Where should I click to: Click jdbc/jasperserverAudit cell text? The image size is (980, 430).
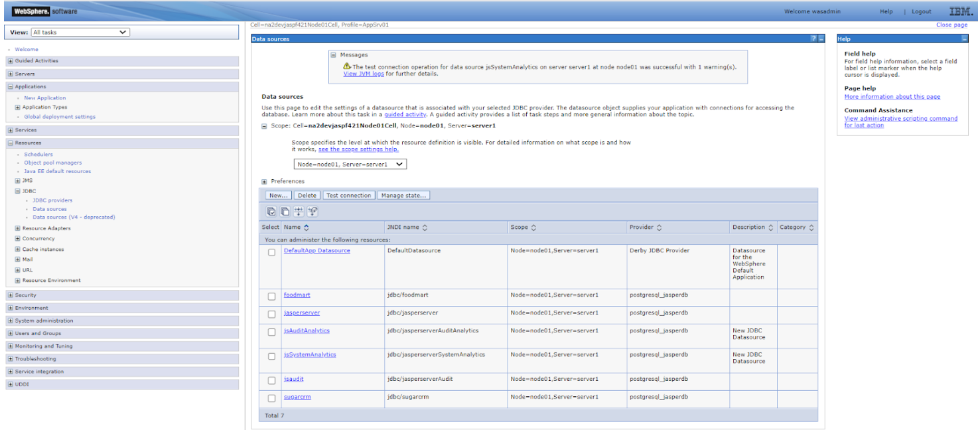(419, 379)
